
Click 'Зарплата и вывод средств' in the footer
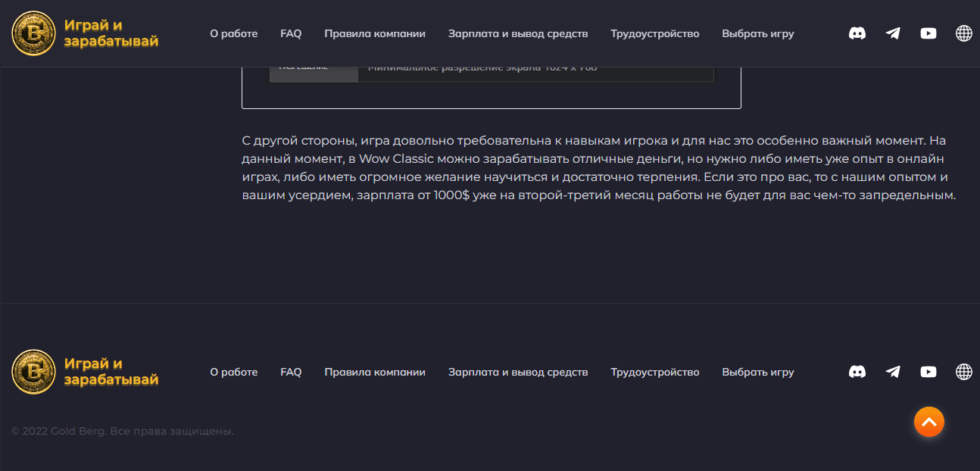[519, 372]
